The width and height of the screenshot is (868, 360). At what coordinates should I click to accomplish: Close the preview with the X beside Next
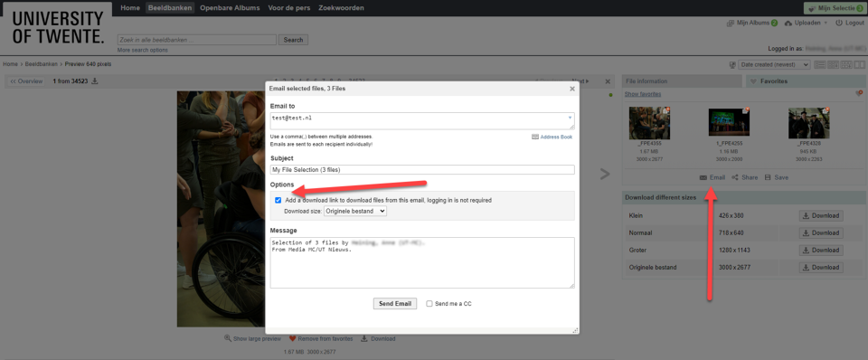(x=608, y=81)
